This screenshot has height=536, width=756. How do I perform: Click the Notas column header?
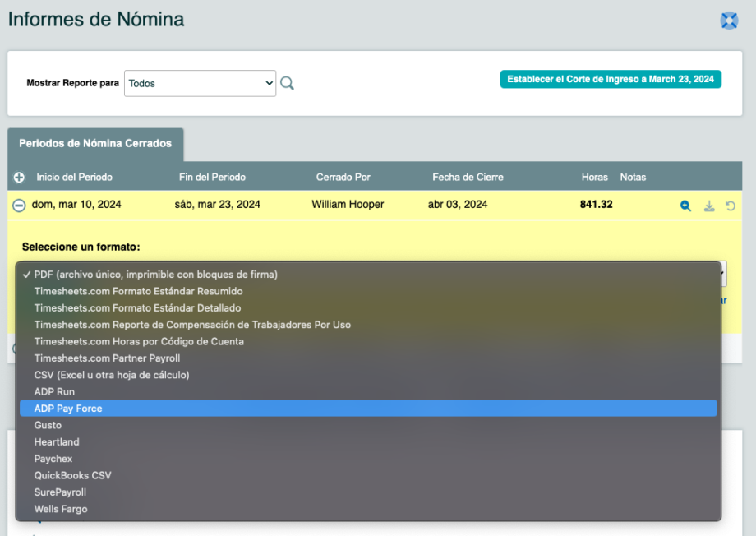pos(633,178)
